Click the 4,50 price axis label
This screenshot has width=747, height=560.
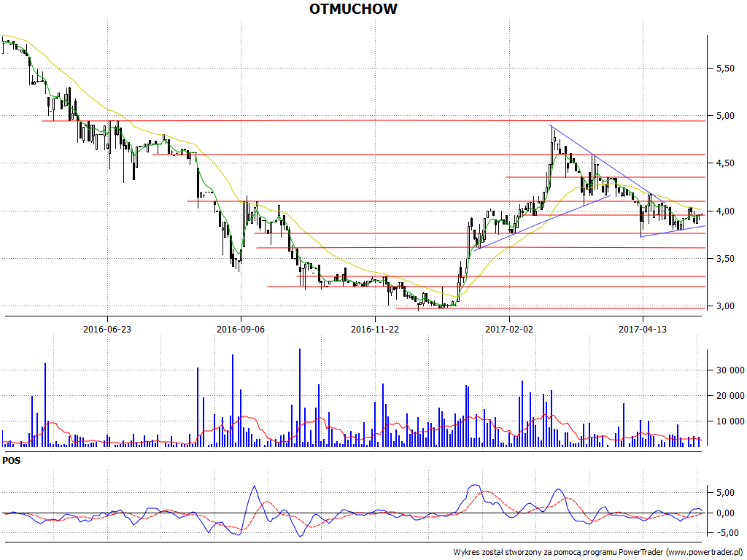725,163
